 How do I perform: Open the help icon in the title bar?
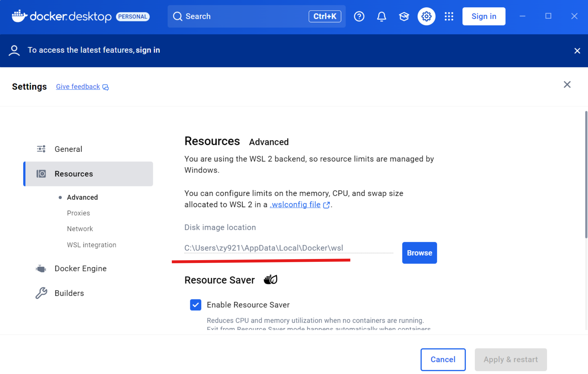[359, 16]
